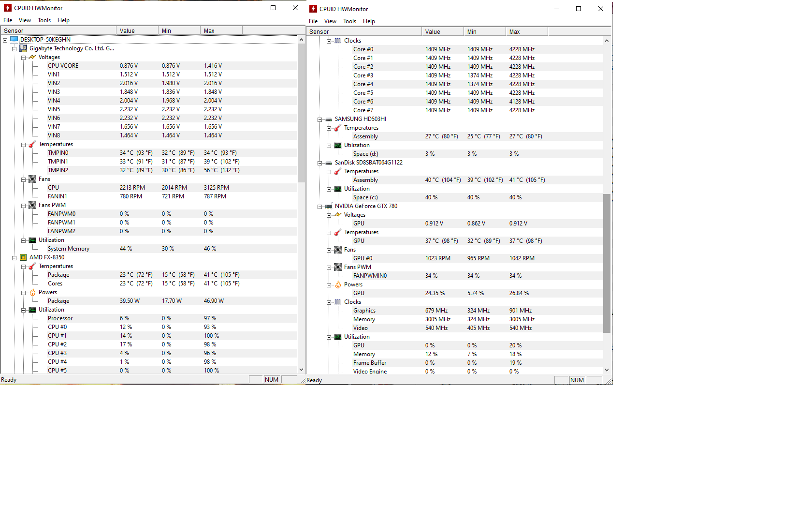The image size is (812, 508).
Task: Open Tools menu in right HWMonitor window
Action: pyautogui.click(x=349, y=21)
